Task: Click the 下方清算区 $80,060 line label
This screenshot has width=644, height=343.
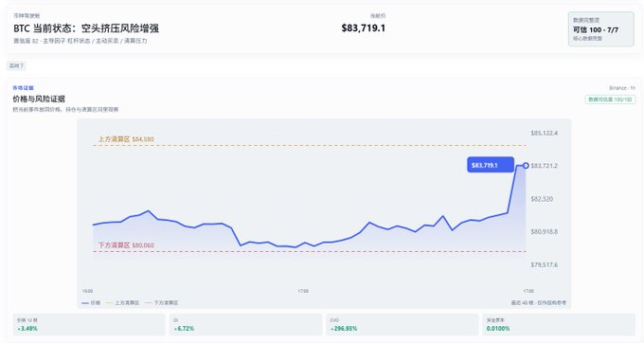Action: pos(126,245)
